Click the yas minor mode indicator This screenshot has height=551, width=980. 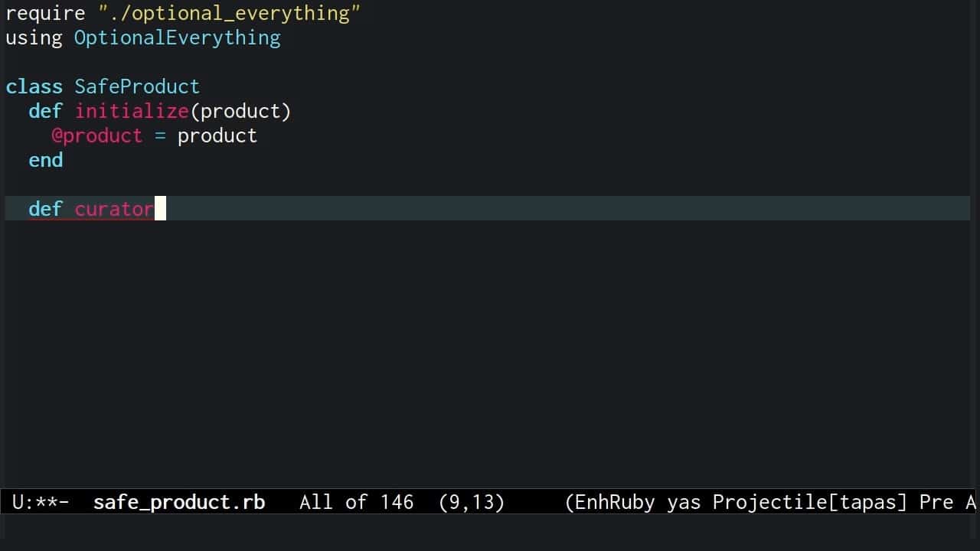click(x=683, y=502)
